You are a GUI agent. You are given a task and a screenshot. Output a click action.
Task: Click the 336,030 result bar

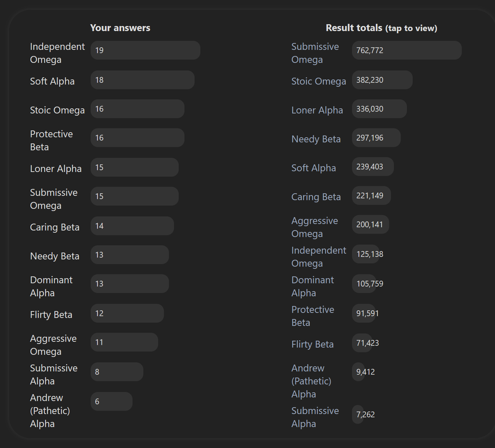coord(379,109)
